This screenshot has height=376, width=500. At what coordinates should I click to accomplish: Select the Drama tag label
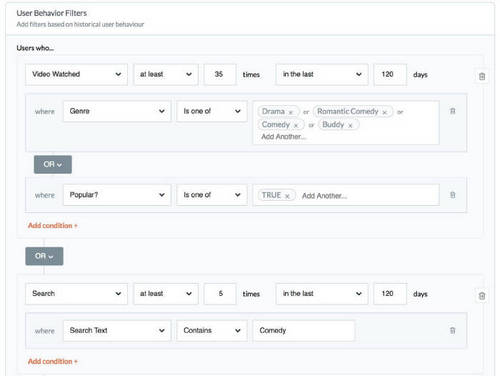pyautogui.click(x=273, y=111)
